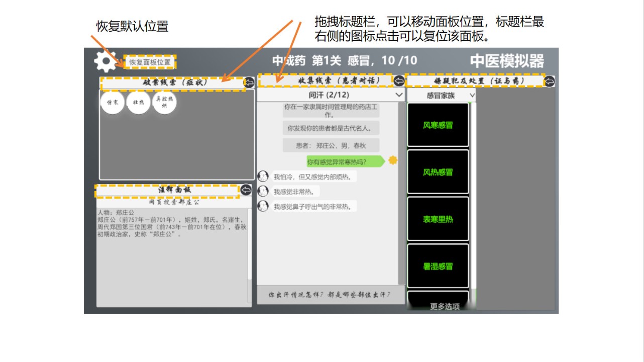Screen dimensions: 644x362
Task: Click the 恢复面板位置 button
Action: coord(150,62)
